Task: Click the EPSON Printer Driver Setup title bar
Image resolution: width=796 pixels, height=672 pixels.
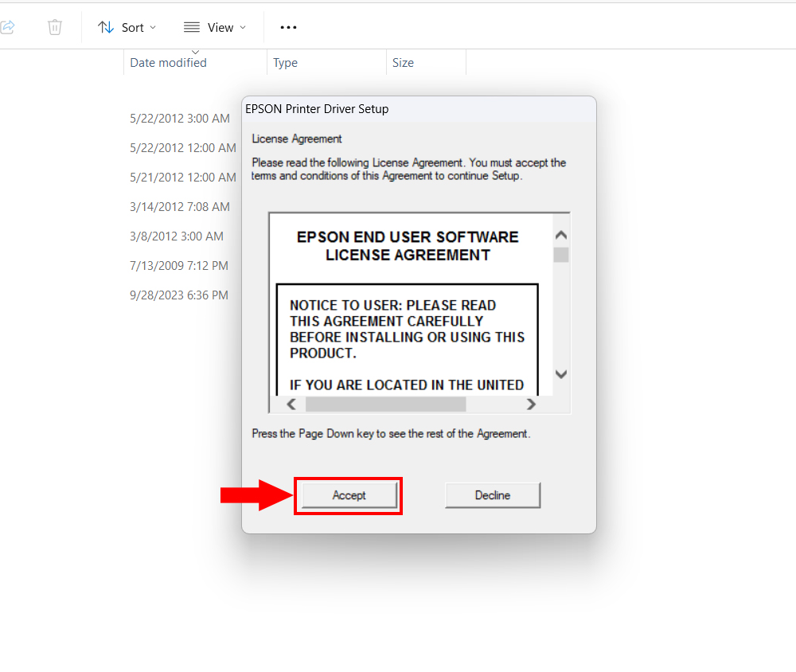Action: [419, 109]
